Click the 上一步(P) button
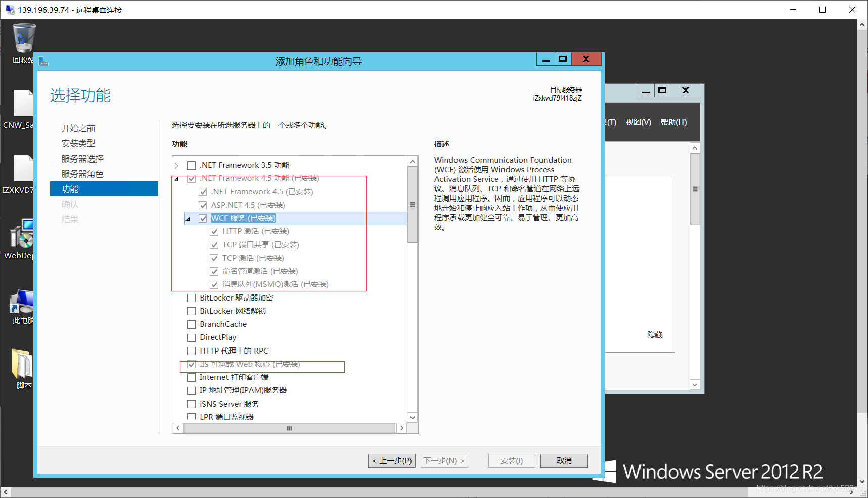This screenshot has height=498, width=868. click(x=392, y=461)
